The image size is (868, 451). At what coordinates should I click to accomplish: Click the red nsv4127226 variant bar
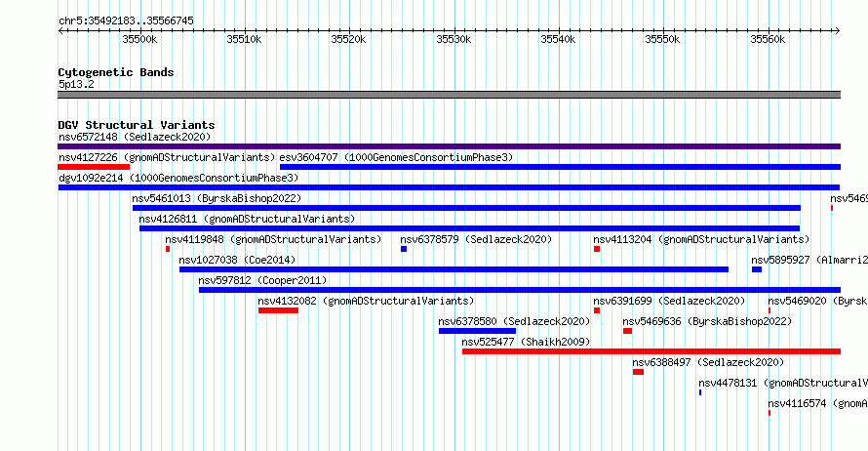click(94, 167)
